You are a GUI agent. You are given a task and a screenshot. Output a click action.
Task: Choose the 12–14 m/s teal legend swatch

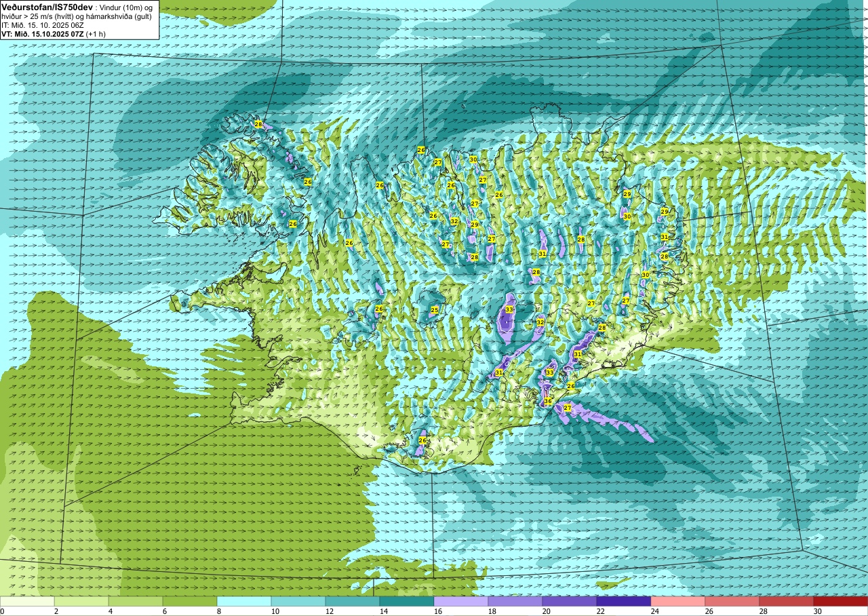(x=353, y=601)
